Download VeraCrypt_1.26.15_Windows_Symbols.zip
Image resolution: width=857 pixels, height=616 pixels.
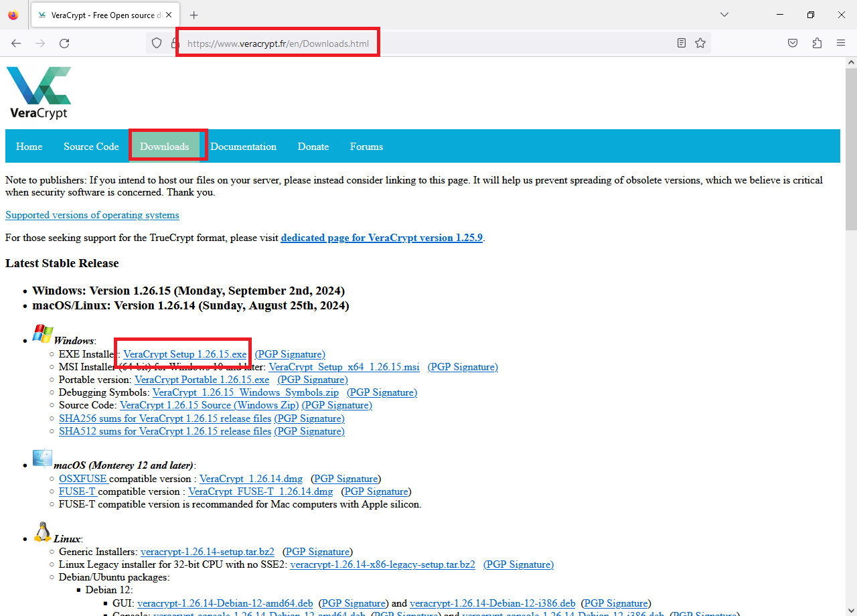[x=246, y=392]
